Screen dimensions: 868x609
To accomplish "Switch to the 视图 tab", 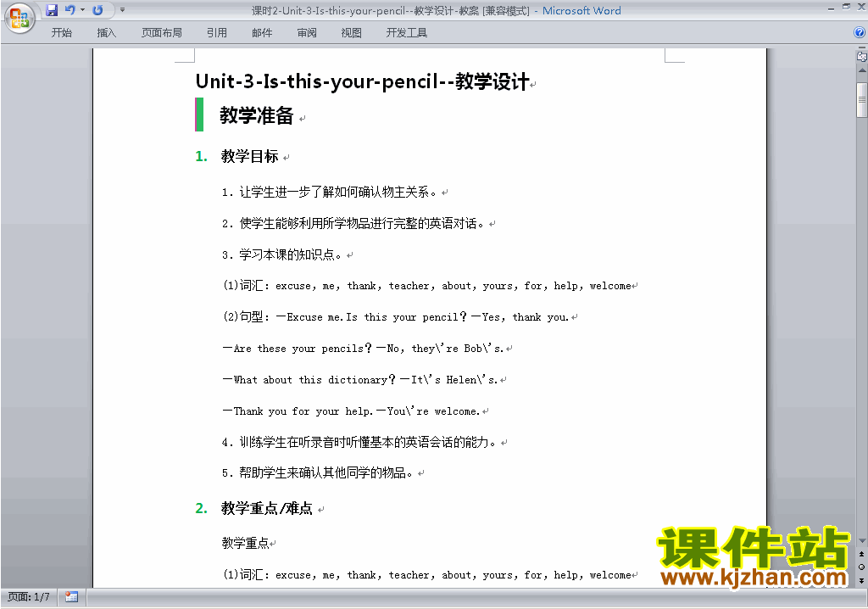I will pyautogui.click(x=352, y=33).
